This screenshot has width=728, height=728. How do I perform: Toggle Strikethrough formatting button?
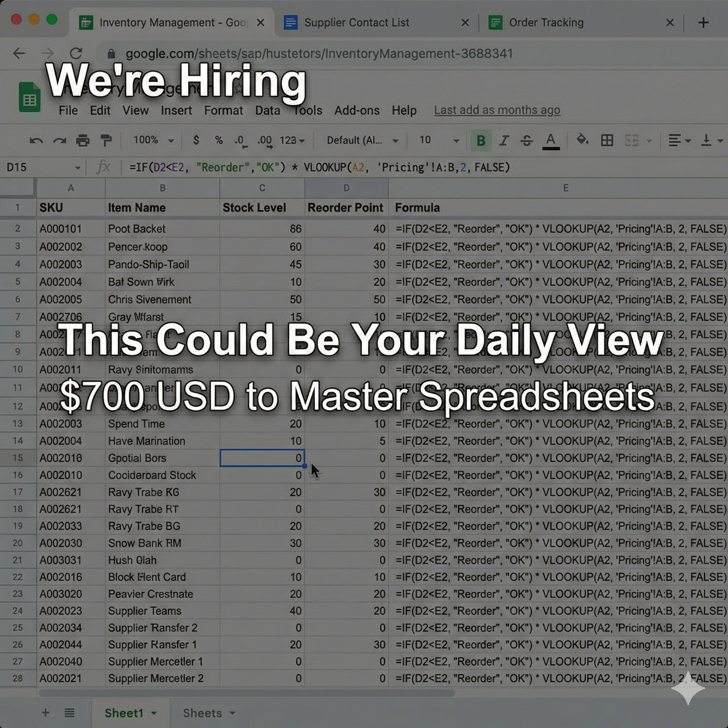click(x=526, y=140)
